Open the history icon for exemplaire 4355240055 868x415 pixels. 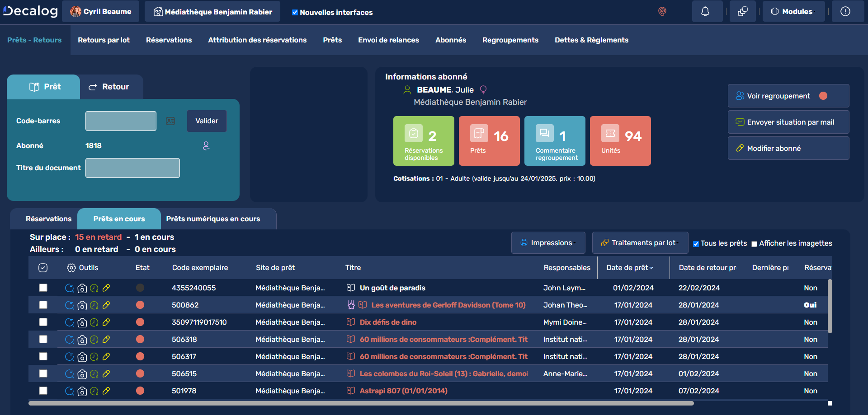pyautogui.click(x=70, y=288)
